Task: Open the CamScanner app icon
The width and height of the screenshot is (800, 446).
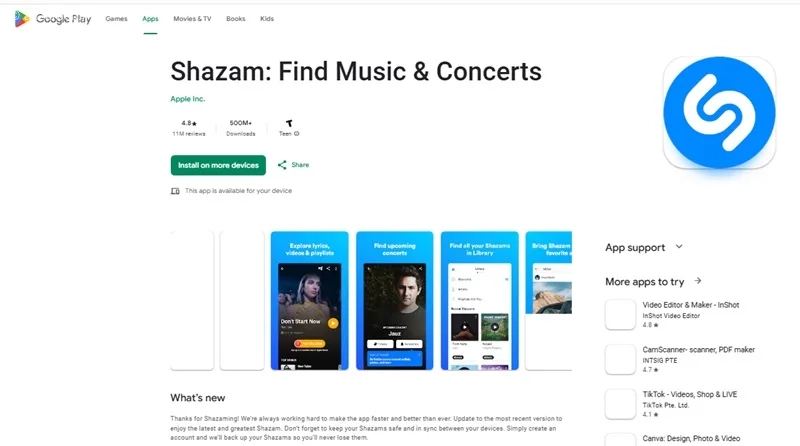Action: click(x=620, y=358)
